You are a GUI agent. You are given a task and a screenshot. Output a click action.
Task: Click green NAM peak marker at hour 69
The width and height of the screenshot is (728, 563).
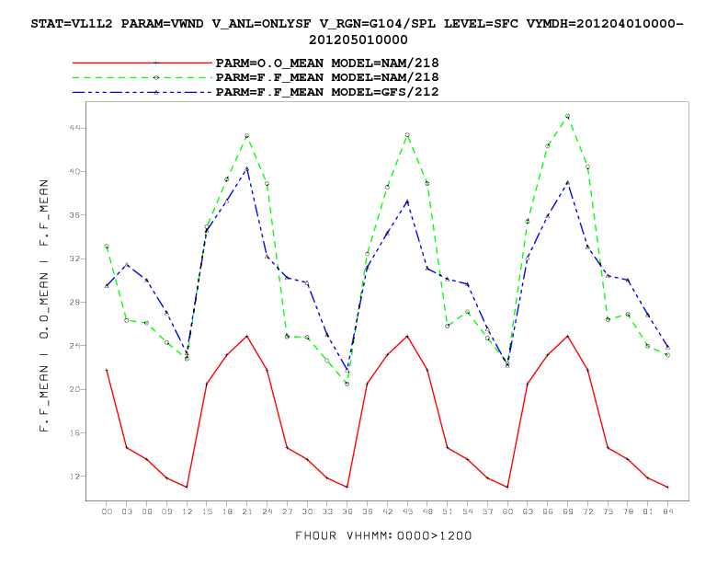coord(567,117)
